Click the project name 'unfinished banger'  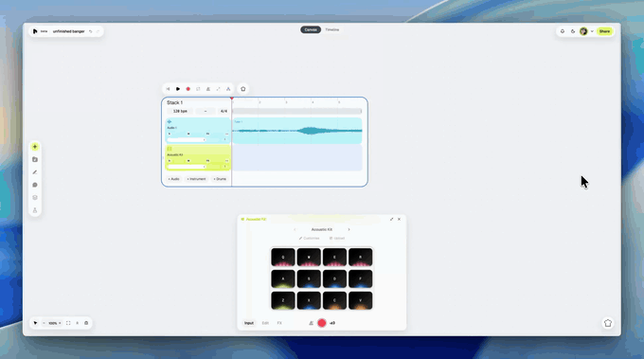coord(68,31)
